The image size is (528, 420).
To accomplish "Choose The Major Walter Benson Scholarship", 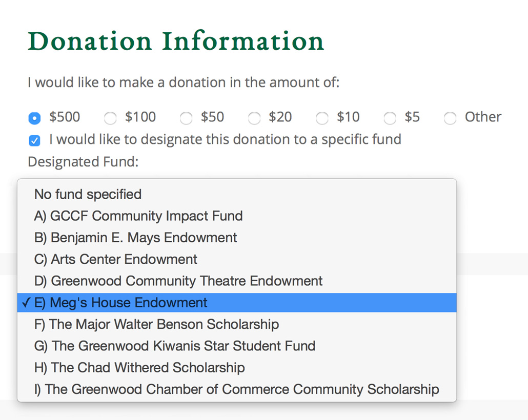I will tap(237, 324).
